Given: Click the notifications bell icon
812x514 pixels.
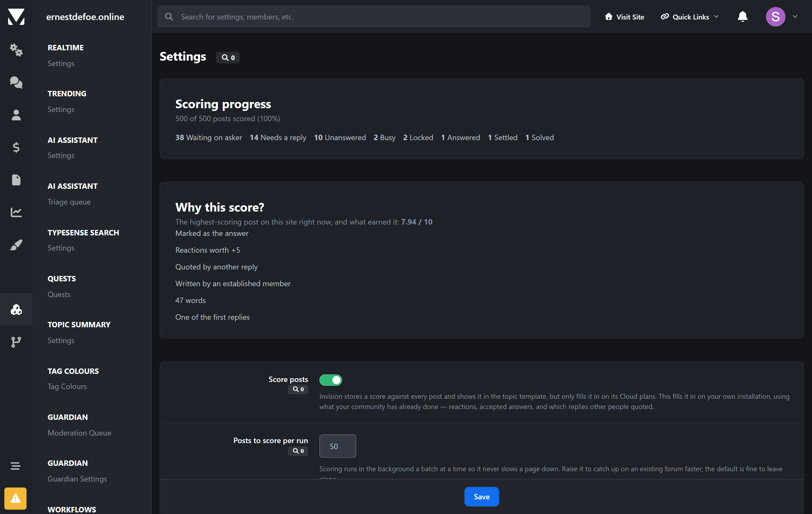Looking at the screenshot, I should [x=742, y=17].
